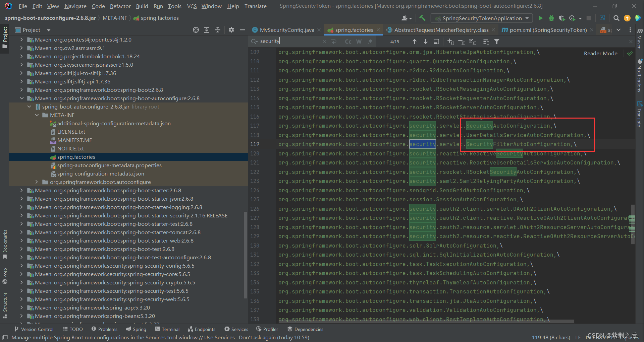The height and width of the screenshot is (342, 644).
Task: Click the editor horizontal scrollbar
Action: pos(426,321)
